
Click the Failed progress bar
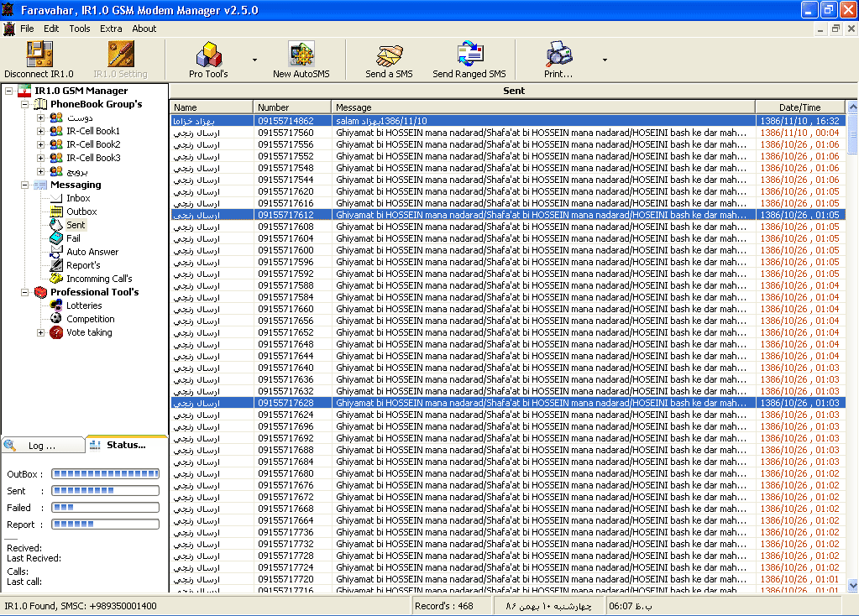point(105,508)
